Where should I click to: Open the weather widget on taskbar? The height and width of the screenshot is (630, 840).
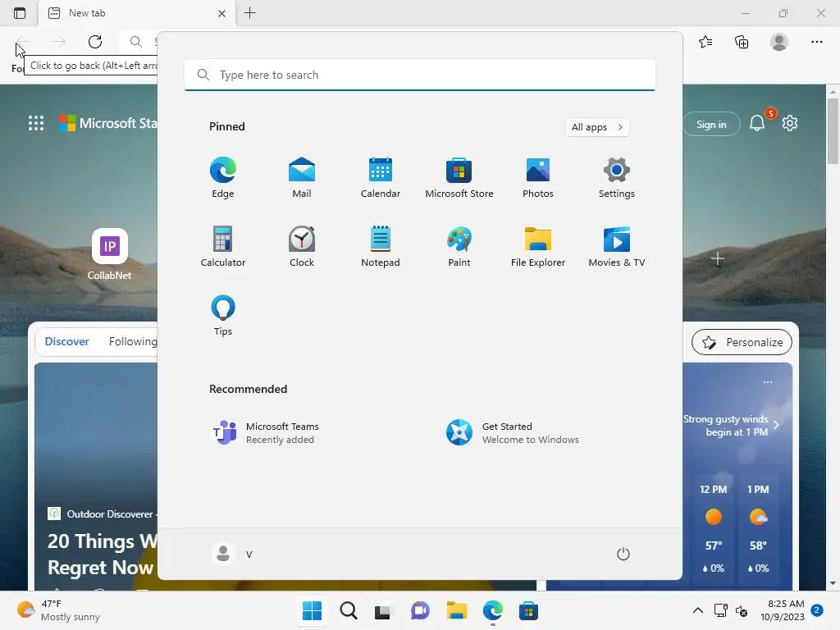(x=59, y=610)
